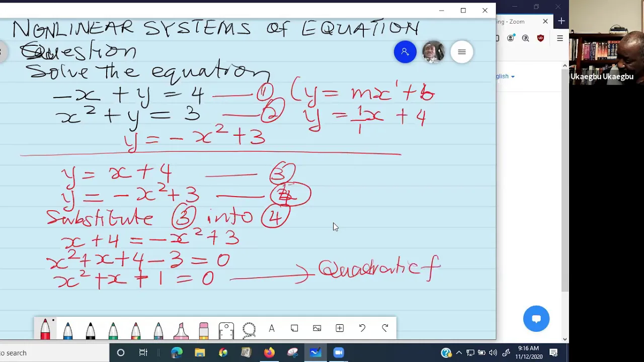
Task: Open Snipping Tool from taskbar
Action: pyautogui.click(x=292, y=353)
